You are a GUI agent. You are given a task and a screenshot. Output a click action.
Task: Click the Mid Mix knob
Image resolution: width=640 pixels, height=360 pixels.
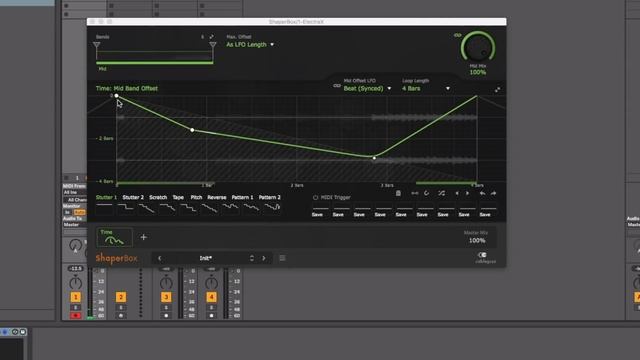(478, 47)
